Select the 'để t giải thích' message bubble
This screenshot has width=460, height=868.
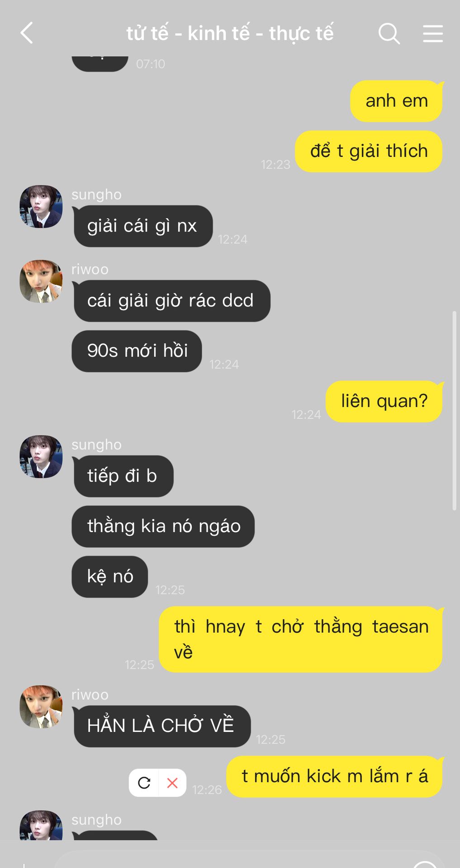pos(369,151)
